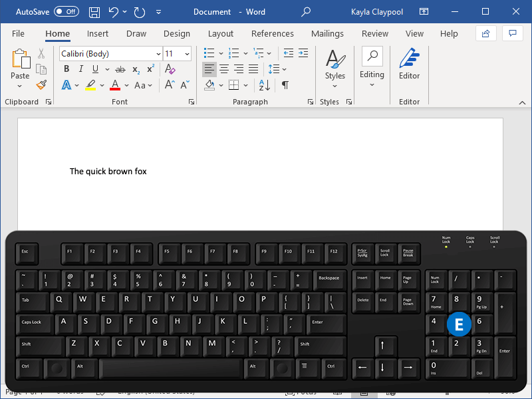Click the Paste button
Image resolution: width=532 pixels, height=399 pixels.
(20, 61)
